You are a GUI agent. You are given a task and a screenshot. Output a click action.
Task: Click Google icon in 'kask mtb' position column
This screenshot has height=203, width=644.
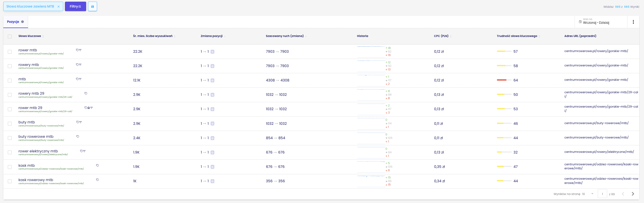tap(212, 167)
